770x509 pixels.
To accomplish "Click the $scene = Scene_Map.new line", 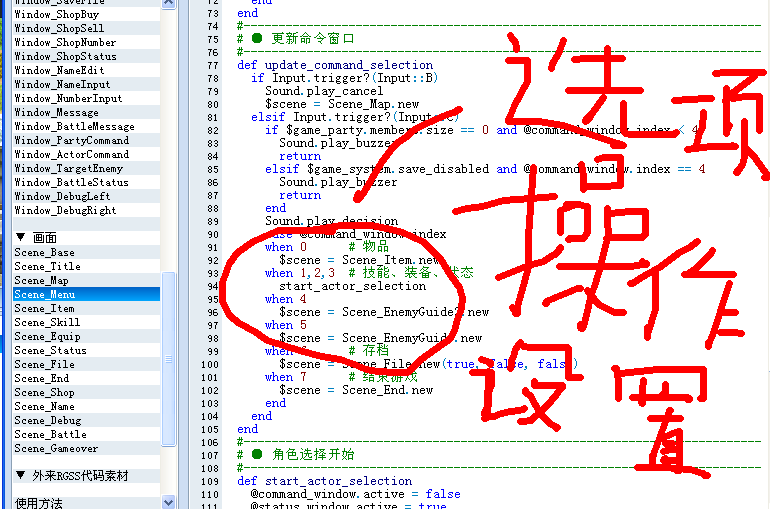I will (342, 104).
